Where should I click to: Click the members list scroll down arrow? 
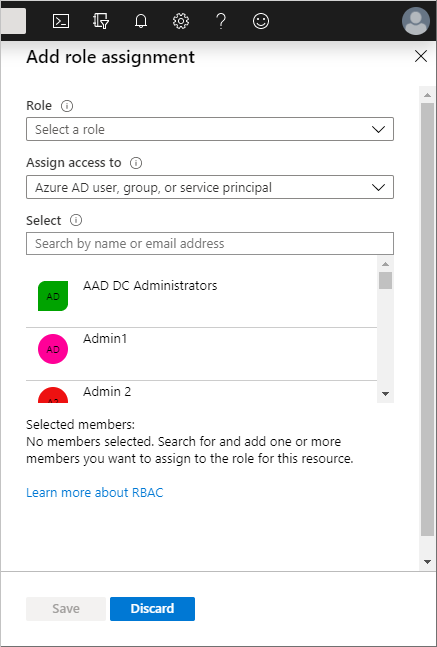385,394
